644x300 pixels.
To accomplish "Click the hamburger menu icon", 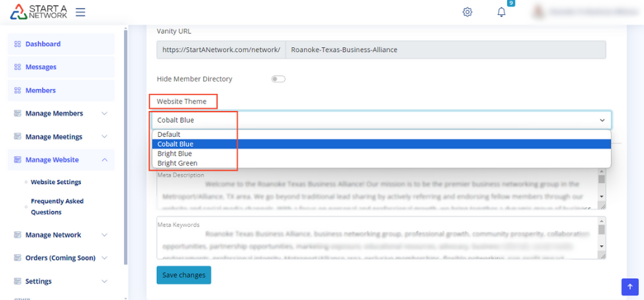I will 80,12.
